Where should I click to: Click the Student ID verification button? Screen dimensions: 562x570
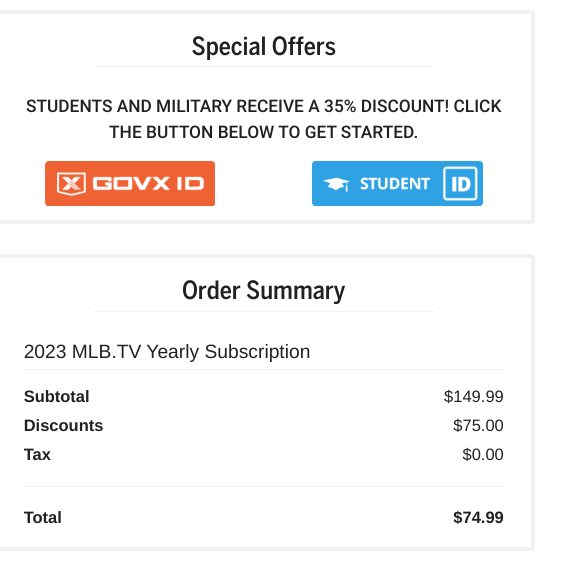(x=397, y=183)
